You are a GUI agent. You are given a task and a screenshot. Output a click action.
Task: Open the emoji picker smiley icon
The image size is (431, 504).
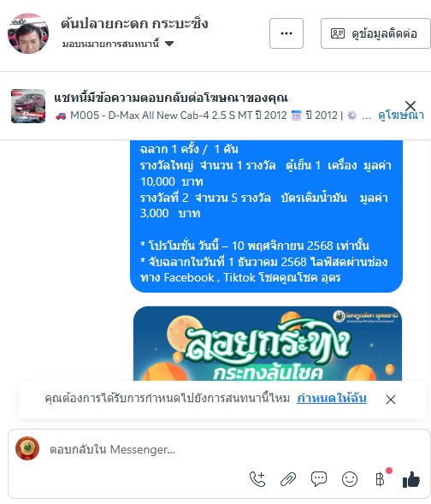pos(350,479)
